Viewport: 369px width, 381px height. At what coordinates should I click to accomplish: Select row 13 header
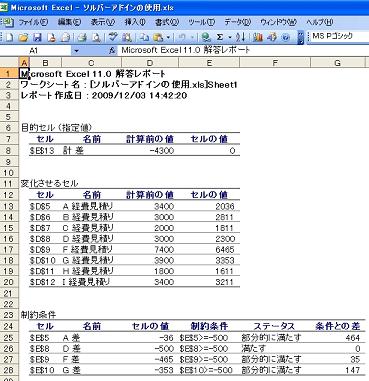click(x=8, y=206)
